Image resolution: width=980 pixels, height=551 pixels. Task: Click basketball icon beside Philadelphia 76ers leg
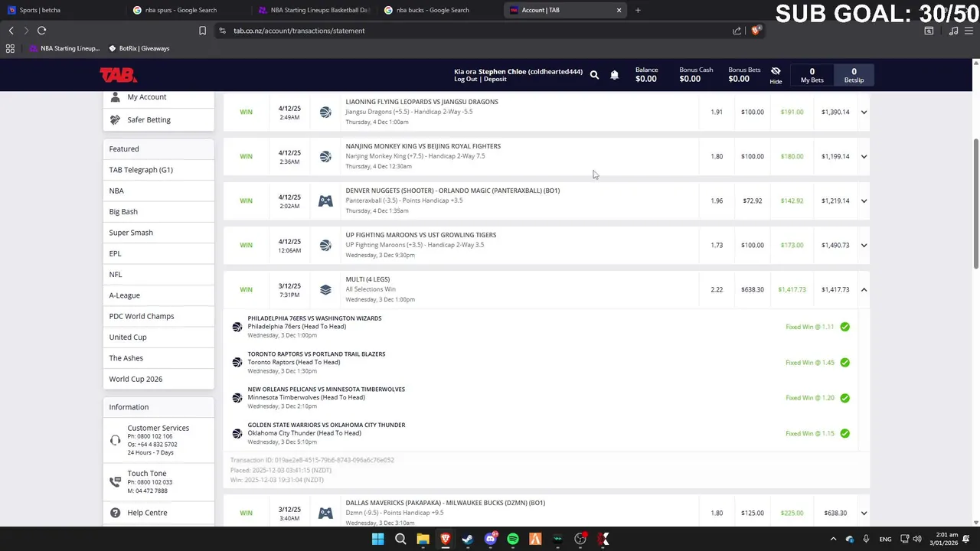237,327
